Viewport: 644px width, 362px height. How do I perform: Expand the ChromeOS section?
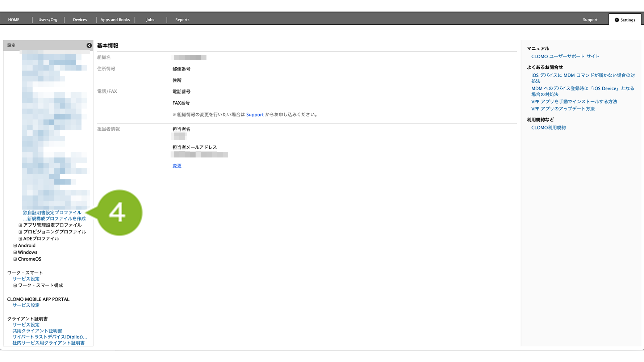(15, 259)
